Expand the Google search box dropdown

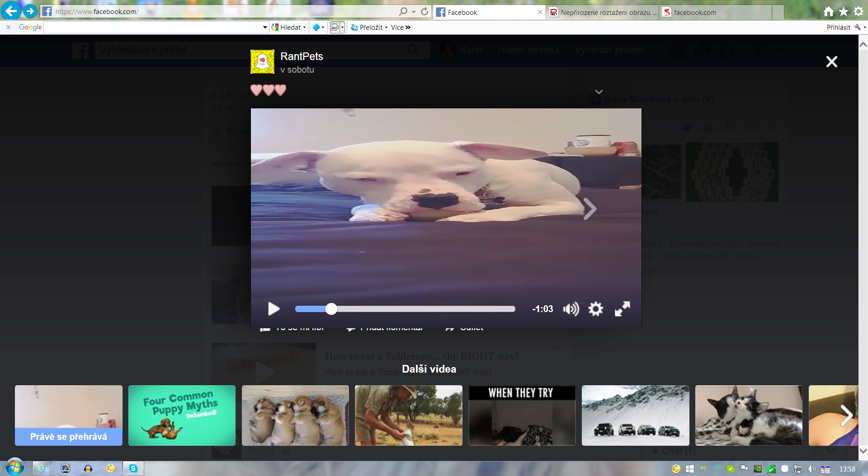(x=265, y=28)
